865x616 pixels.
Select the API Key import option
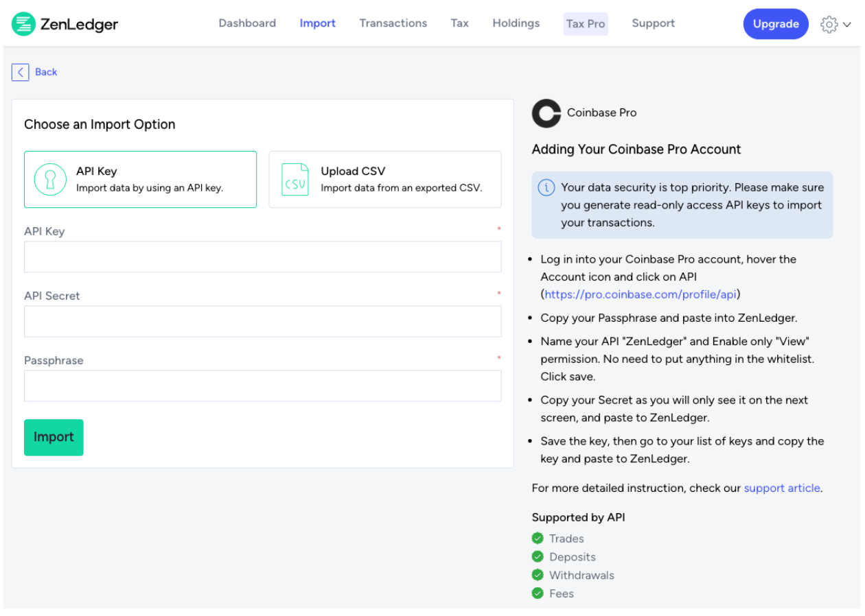140,180
